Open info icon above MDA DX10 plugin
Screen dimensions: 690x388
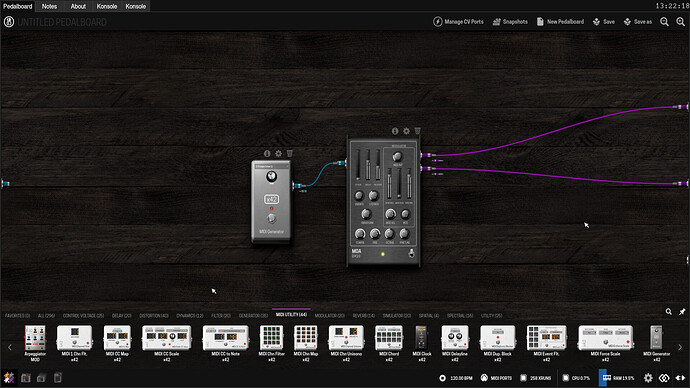coord(395,131)
